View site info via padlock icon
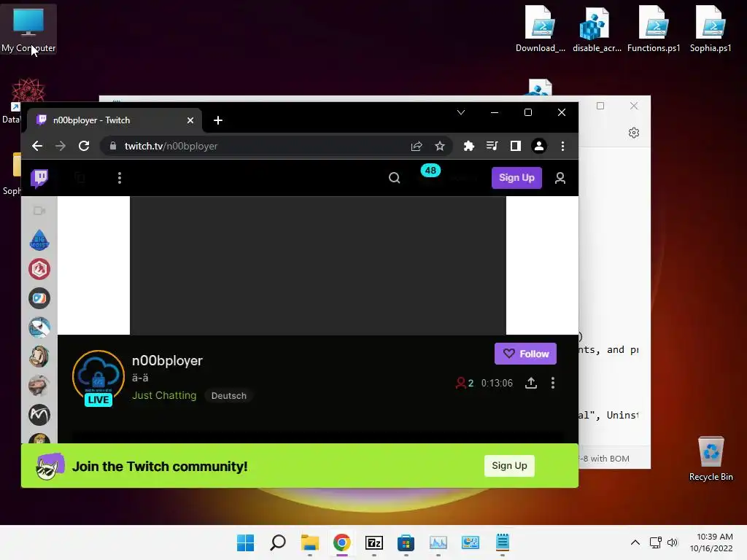The width and height of the screenshot is (747, 560). 113,146
